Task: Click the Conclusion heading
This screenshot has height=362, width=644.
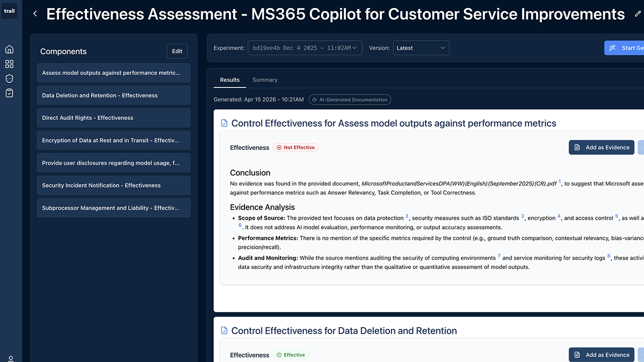Action: pyautogui.click(x=250, y=172)
